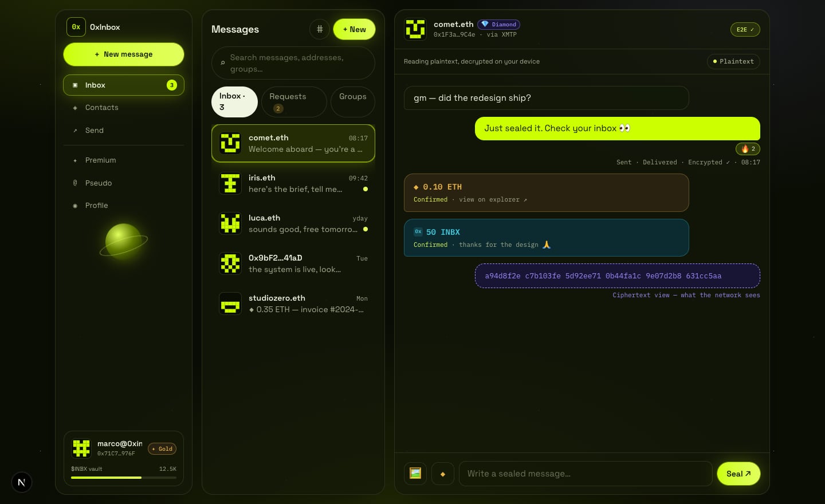Open the iris.eth conversation

(293, 183)
